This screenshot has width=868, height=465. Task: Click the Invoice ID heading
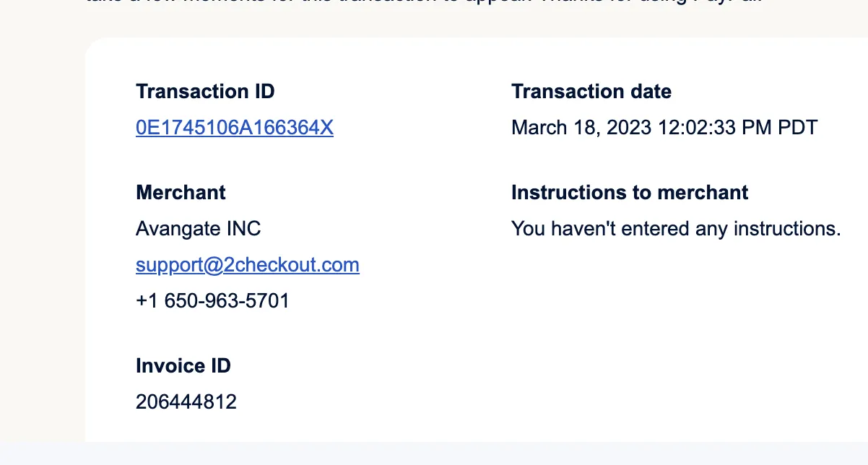pos(183,366)
